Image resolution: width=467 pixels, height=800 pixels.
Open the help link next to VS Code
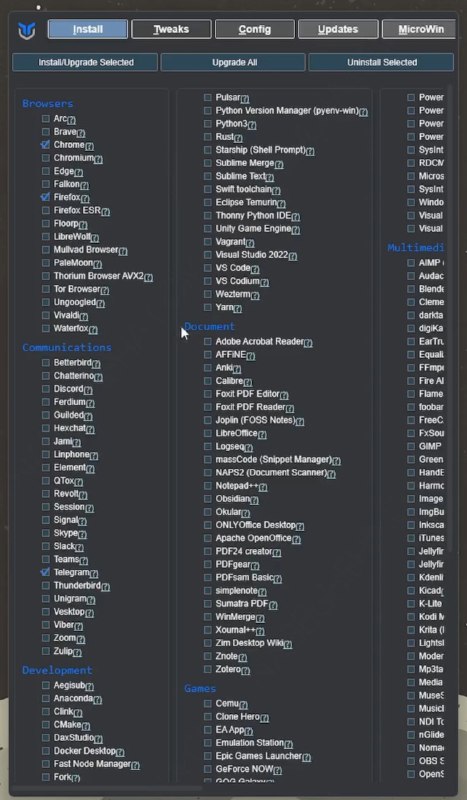255,269
